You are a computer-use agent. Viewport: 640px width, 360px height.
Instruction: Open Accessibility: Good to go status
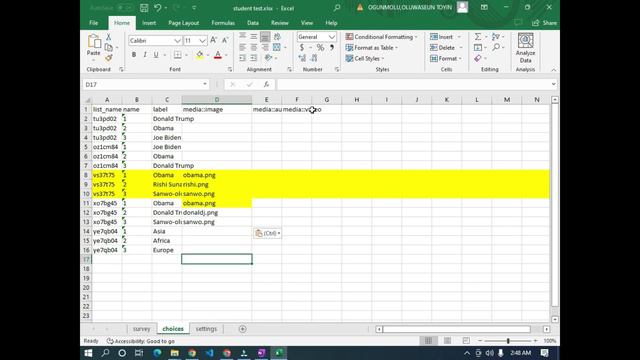click(x=141, y=341)
